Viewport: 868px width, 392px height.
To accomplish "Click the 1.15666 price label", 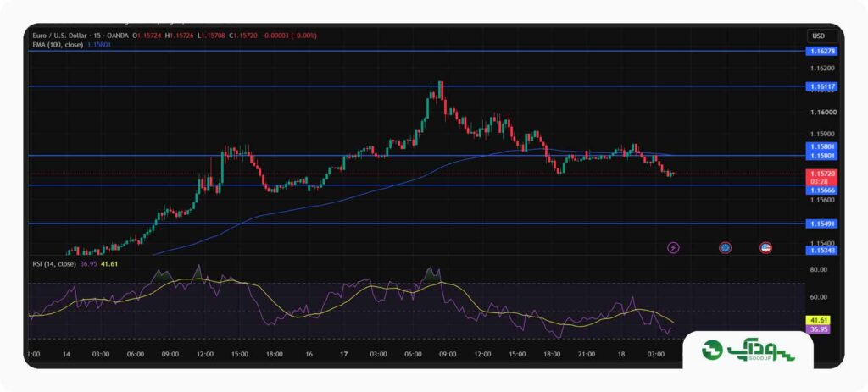I will point(821,190).
